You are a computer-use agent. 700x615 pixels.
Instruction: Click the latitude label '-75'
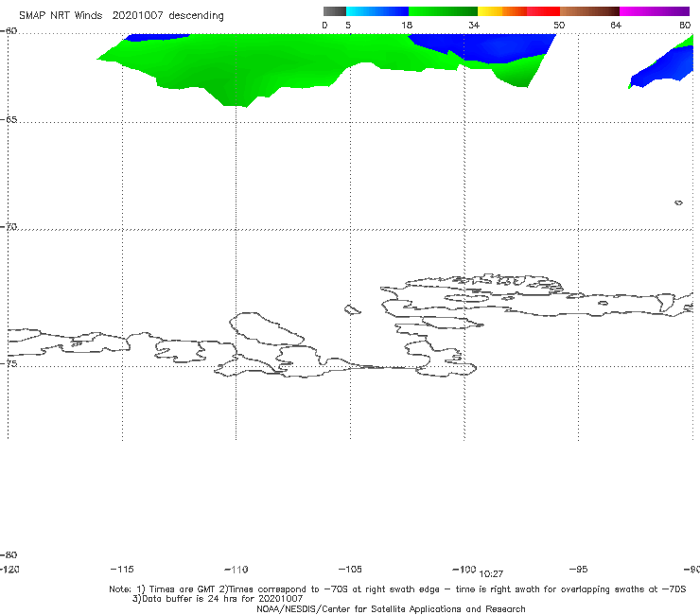(x=9, y=363)
